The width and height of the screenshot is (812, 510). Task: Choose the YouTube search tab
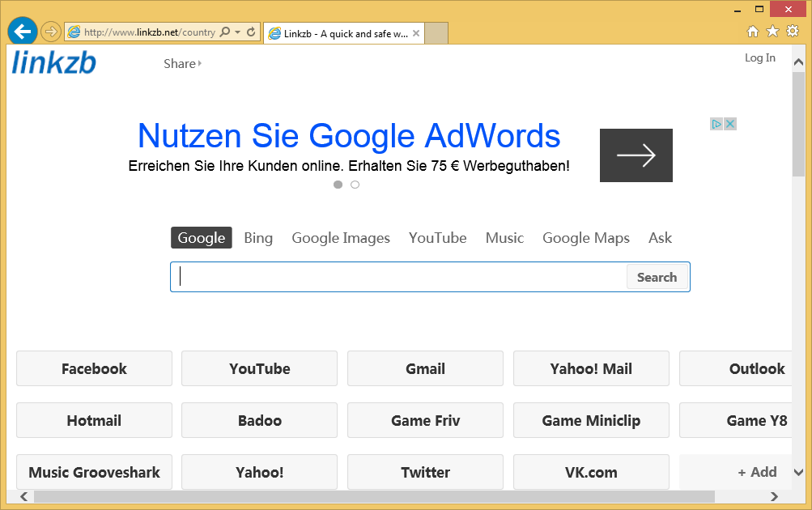click(437, 238)
